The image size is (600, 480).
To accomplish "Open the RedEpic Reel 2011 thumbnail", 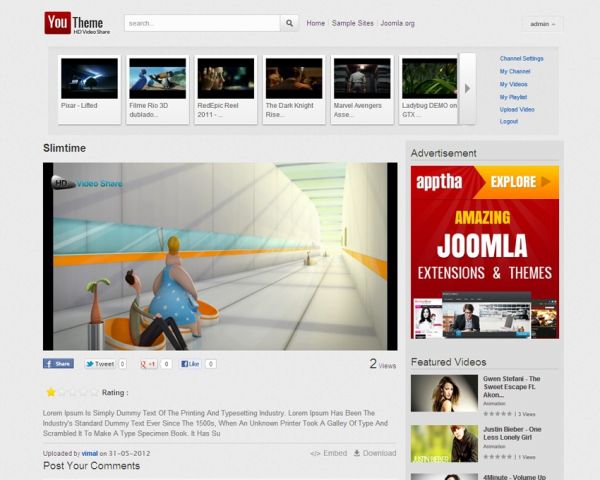I will 226,78.
